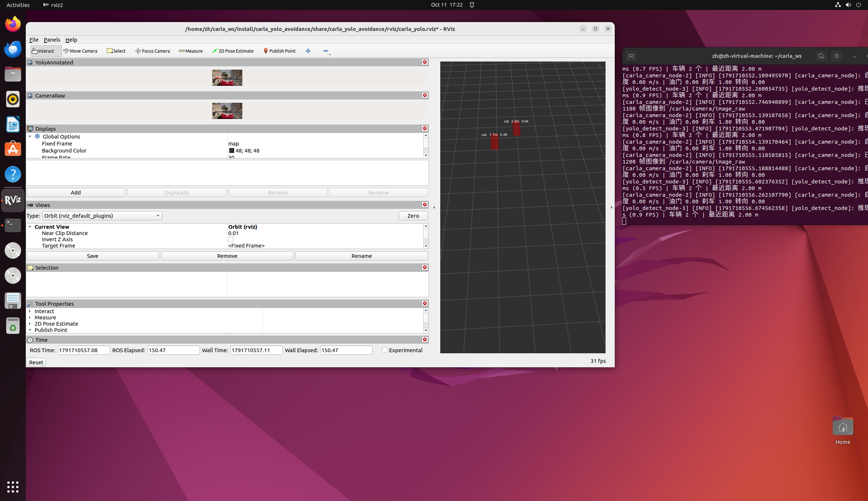Open Show Applications grid
Screen dimensions: 868x501
13,487
